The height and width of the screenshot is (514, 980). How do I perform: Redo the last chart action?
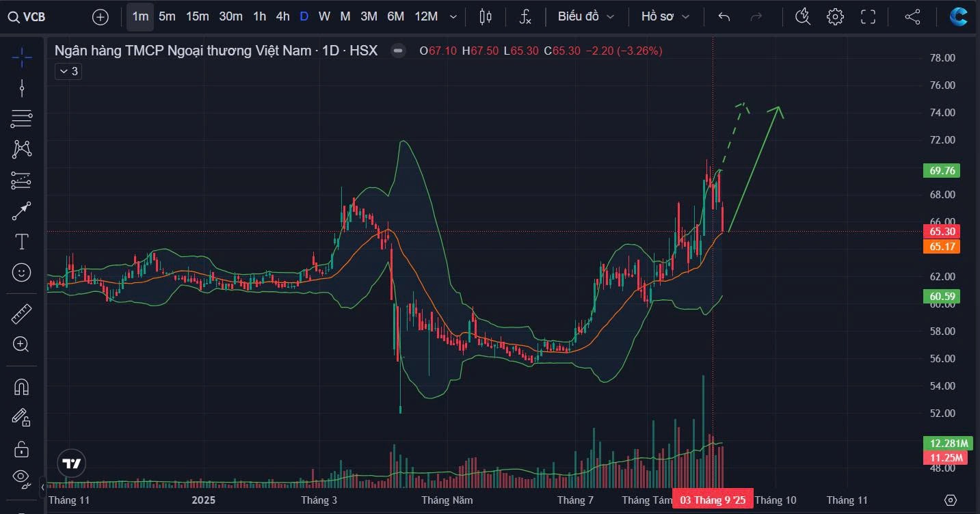[756, 17]
